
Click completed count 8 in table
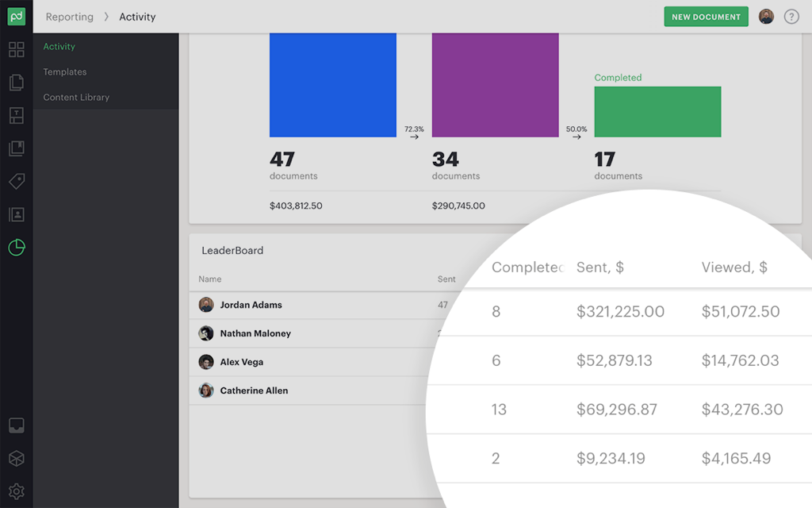(x=496, y=311)
